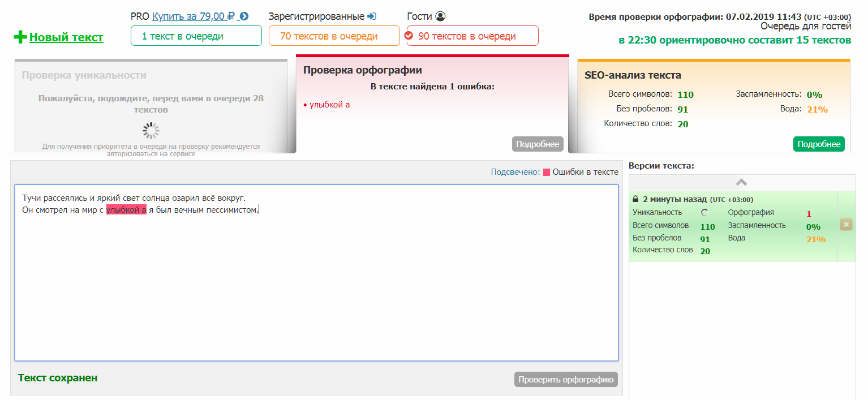Image resolution: width=868 pixels, height=400 pixels.
Task: Click the green plus icon beside Новый текст
Action: click(20, 37)
